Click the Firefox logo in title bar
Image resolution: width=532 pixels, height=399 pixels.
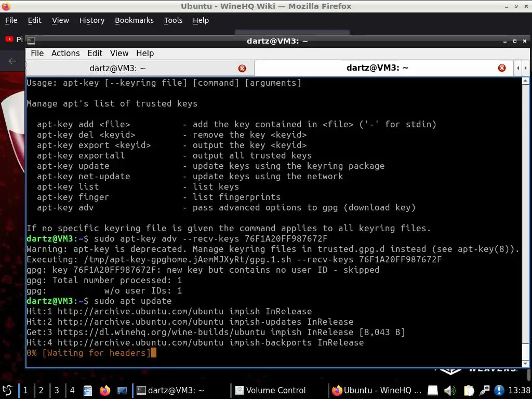(x=6, y=6)
